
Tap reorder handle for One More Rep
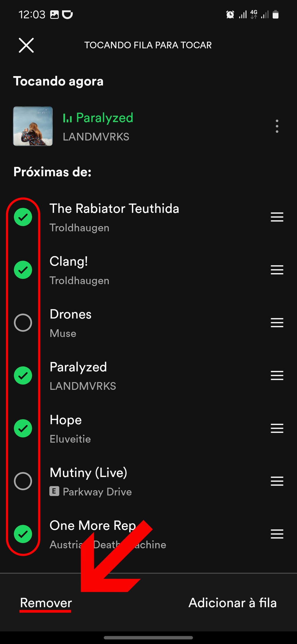277,534
